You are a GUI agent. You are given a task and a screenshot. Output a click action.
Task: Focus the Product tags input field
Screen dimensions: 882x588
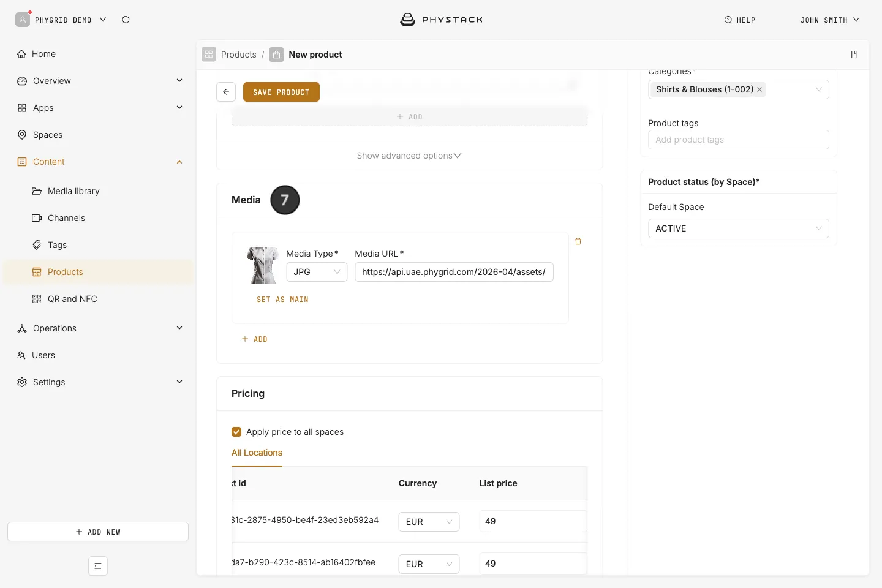[739, 140]
